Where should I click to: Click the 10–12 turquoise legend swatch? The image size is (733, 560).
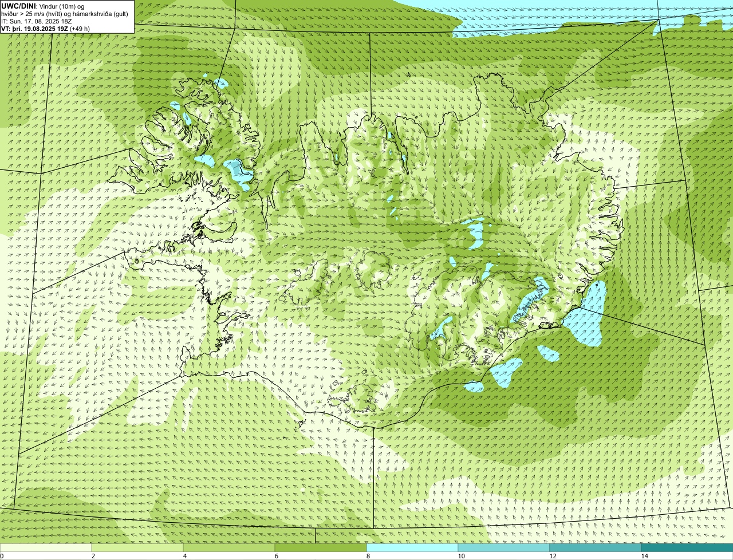click(504, 547)
